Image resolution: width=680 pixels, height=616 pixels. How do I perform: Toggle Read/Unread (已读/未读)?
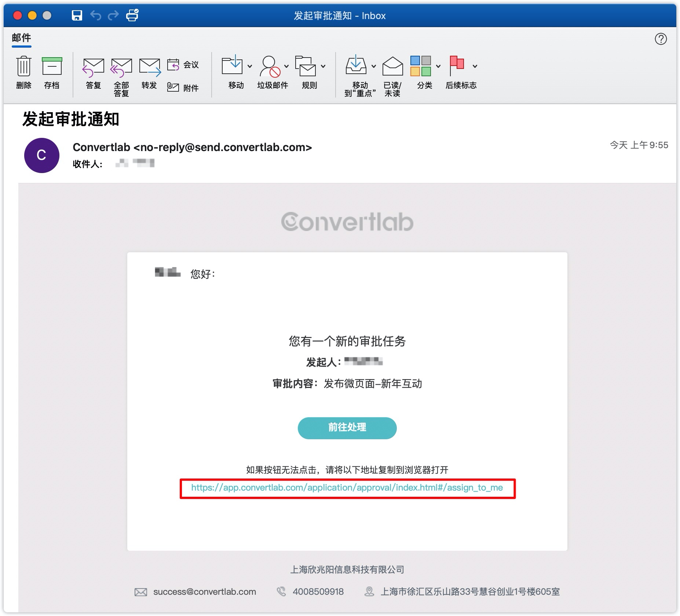tap(392, 66)
